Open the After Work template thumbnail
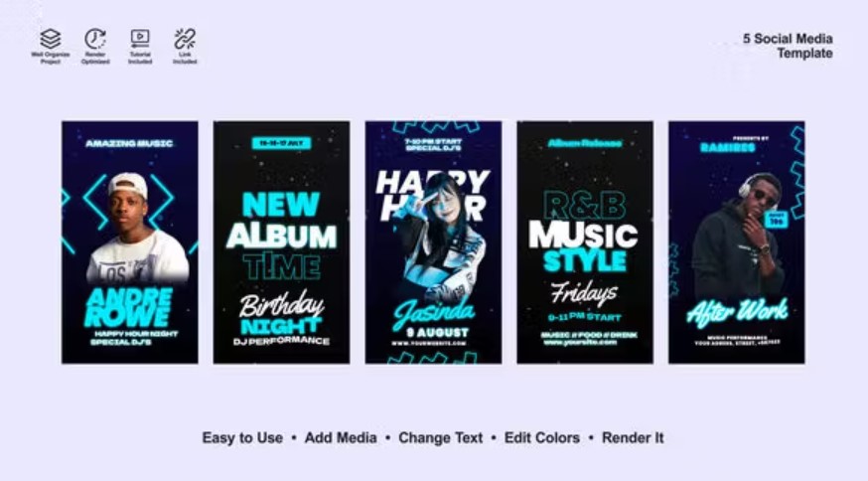 (737, 242)
